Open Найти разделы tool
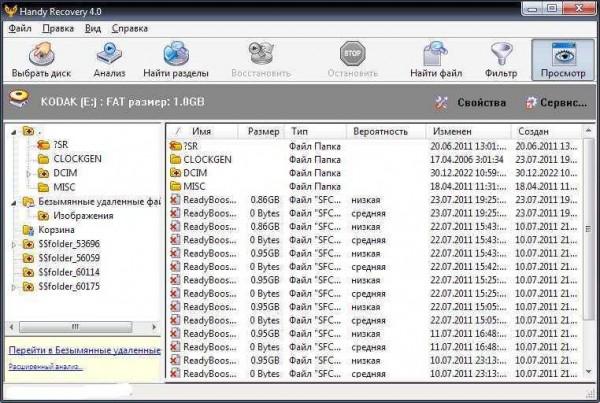The image size is (600, 403). pos(176,59)
